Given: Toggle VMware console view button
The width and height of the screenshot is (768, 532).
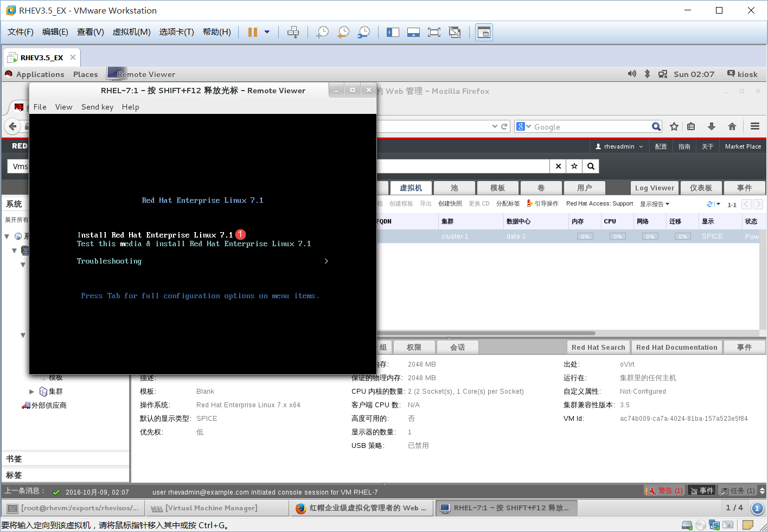Looking at the screenshot, I should pos(484,32).
